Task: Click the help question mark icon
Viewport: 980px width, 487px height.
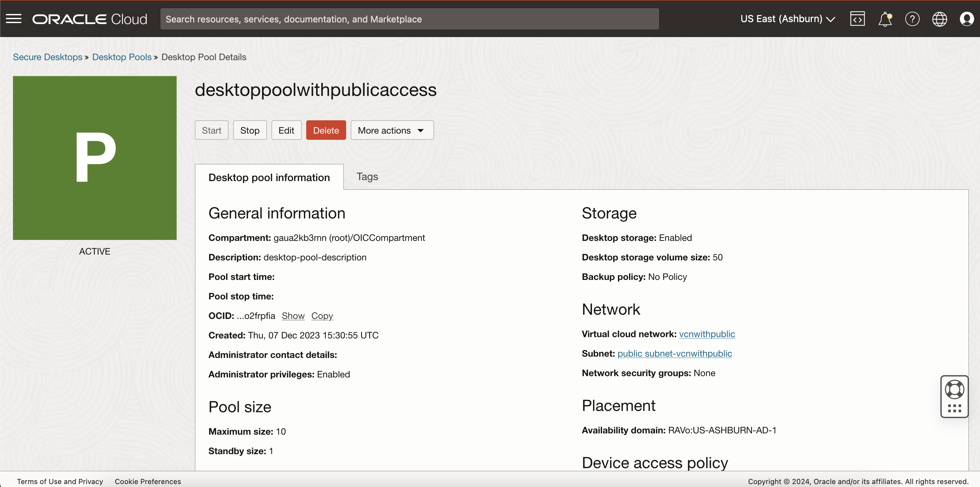Action: point(912,19)
